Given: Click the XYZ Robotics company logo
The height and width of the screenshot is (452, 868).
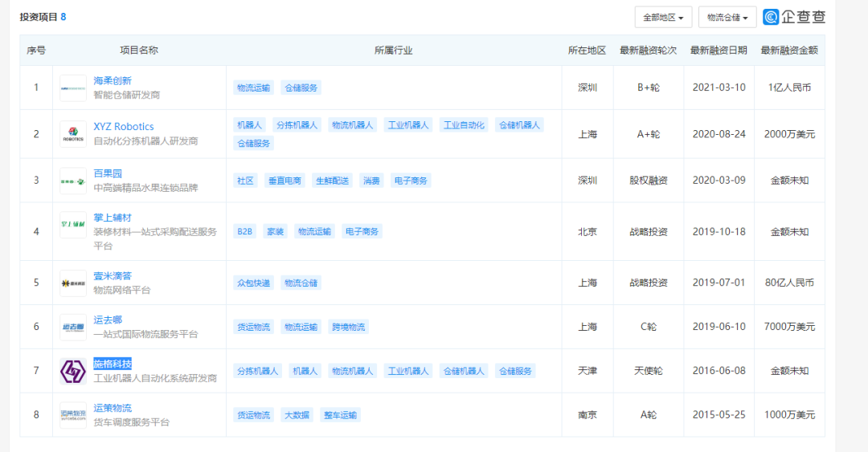Looking at the screenshot, I should [73, 134].
